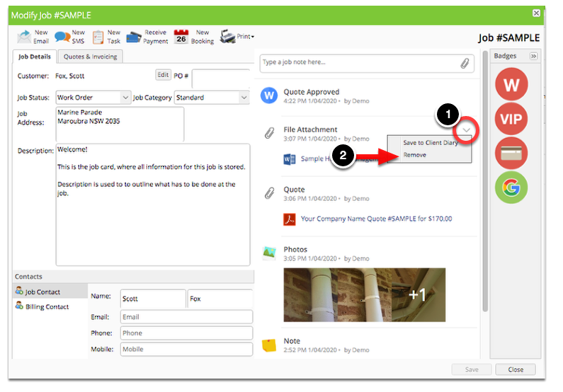This screenshot has width=563, height=392.
Task: Click the Note entry title
Action: click(x=292, y=341)
